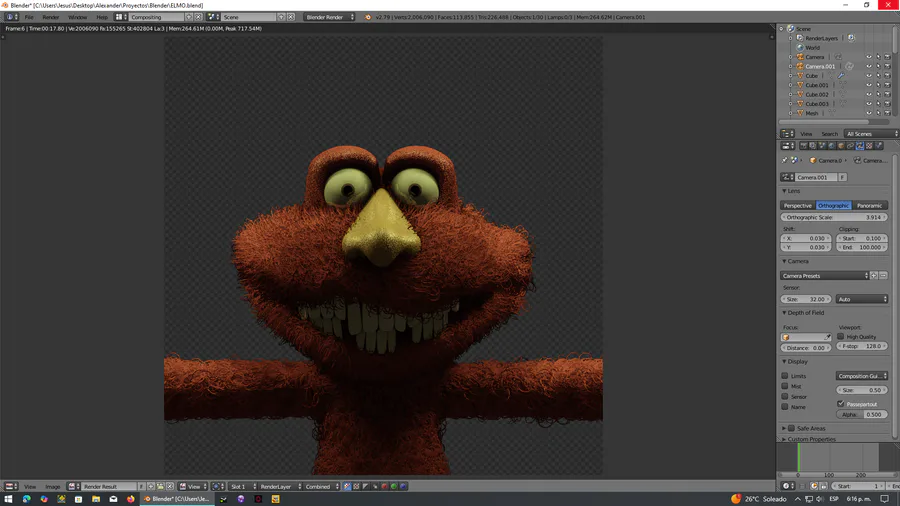Click the Z-buffer display icon
Viewport: 900px width, 506px height.
point(375,486)
